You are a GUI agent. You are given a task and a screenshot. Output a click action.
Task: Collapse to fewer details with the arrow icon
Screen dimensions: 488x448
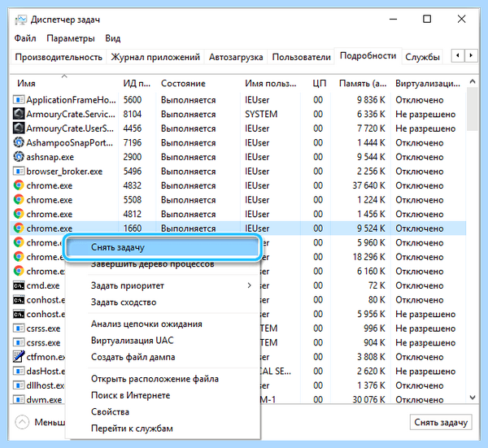click(x=22, y=422)
